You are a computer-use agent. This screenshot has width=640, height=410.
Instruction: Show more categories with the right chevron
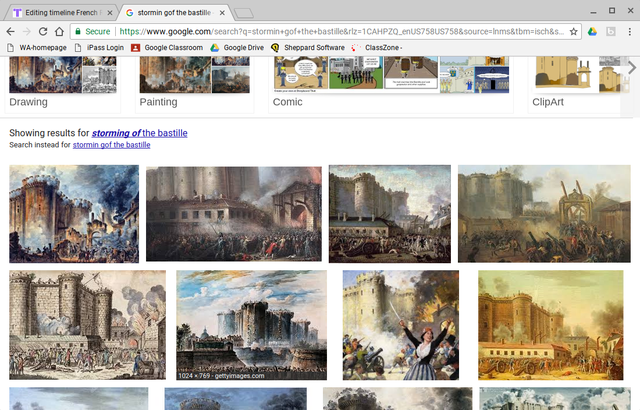click(631, 68)
